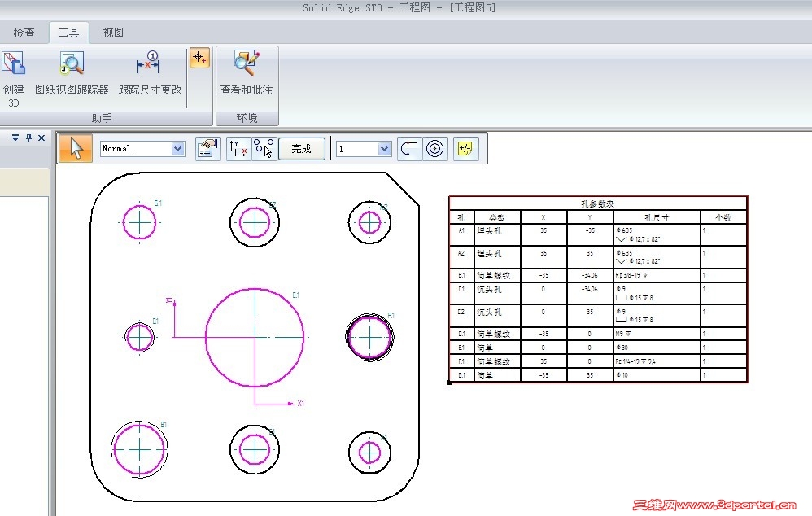This screenshot has width=812, height=516.
Task: Click hole size Φ10 in last table row
Action: coord(622,375)
